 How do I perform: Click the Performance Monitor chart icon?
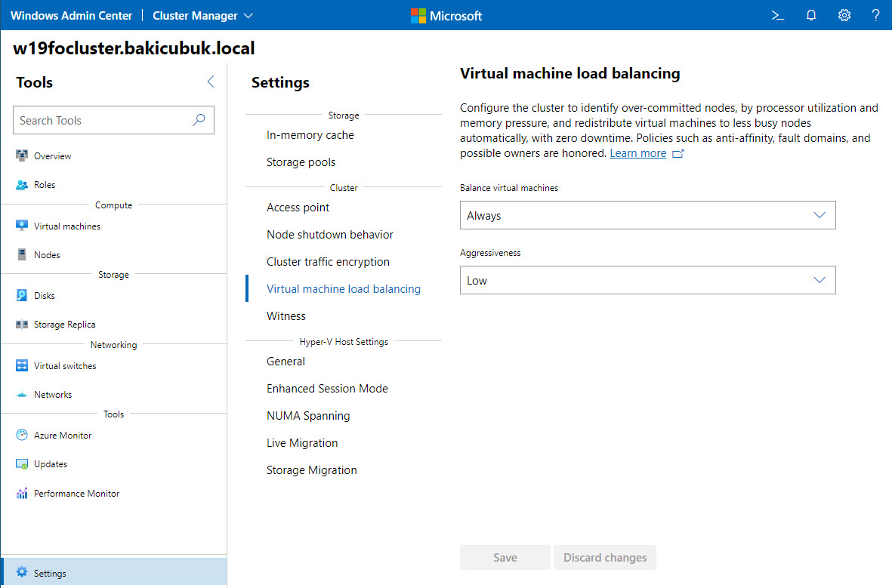tap(22, 494)
